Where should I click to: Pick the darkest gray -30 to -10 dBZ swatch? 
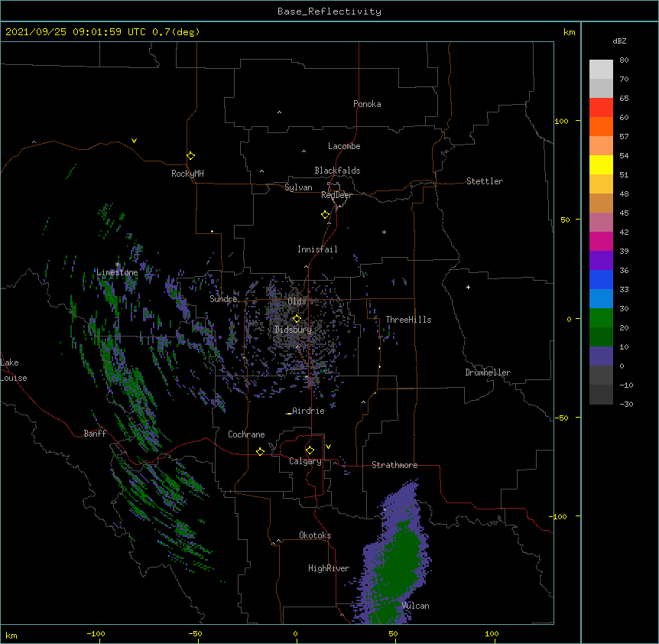pos(601,395)
